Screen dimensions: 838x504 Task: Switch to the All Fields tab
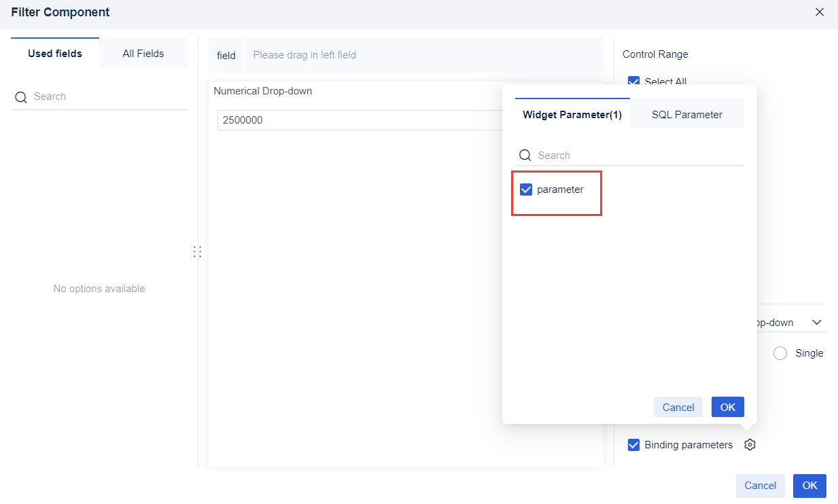143,52
